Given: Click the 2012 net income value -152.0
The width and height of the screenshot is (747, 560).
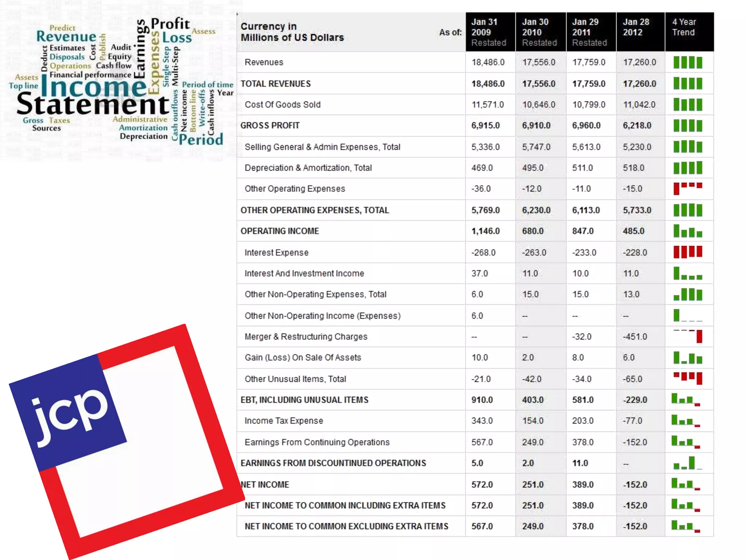Looking at the screenshot, I should point(635,485).
